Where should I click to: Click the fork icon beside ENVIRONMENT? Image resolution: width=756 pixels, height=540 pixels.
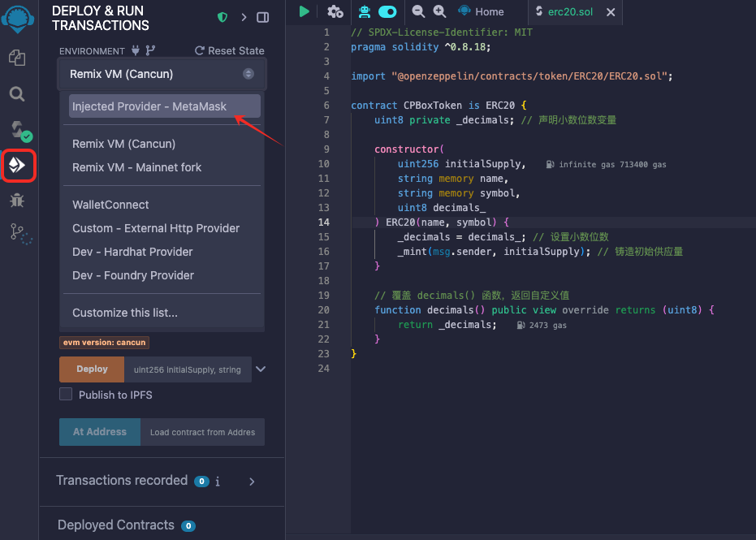click(x=150, y=50)
